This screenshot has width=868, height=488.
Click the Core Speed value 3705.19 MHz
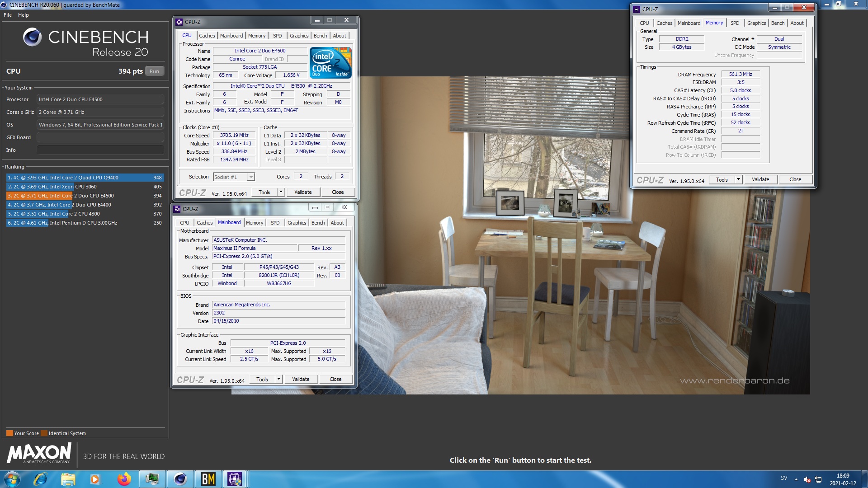[234, 135]
